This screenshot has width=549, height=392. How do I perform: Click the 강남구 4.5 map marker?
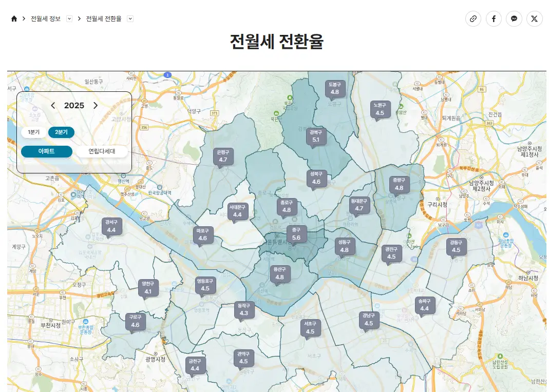(x=369, y=320)
